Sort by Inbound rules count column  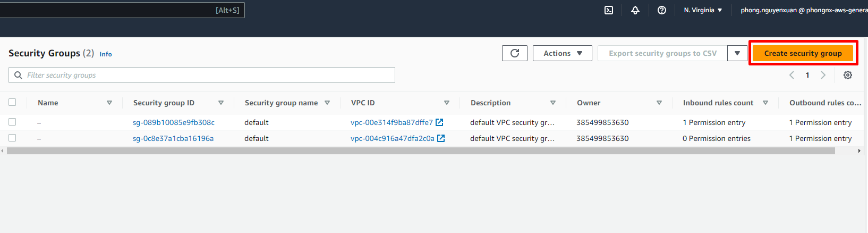click(x=765, y=103)
